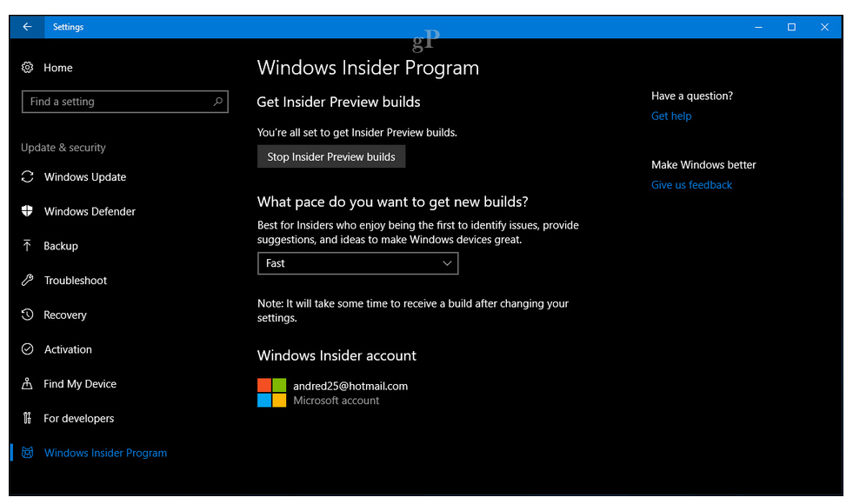The height and width of the screenshot is (504, 853).
Task: Select Windows Insider Program in sidebar
Action: tap(105, 453)
